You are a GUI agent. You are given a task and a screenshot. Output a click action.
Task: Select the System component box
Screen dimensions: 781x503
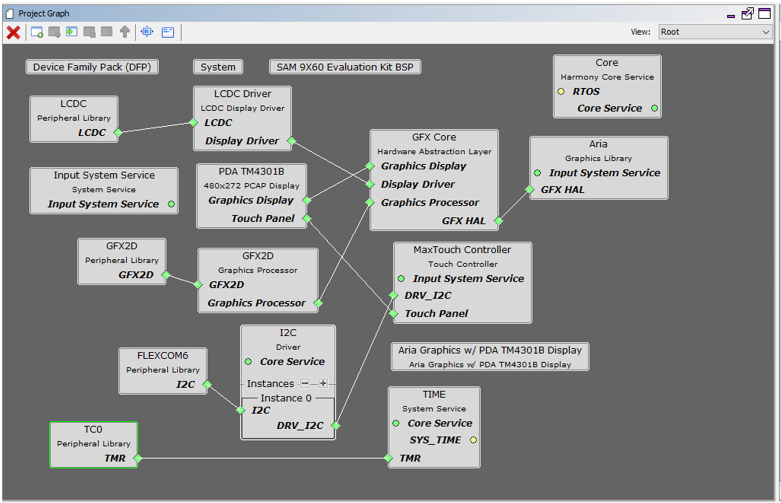(218, 67)
